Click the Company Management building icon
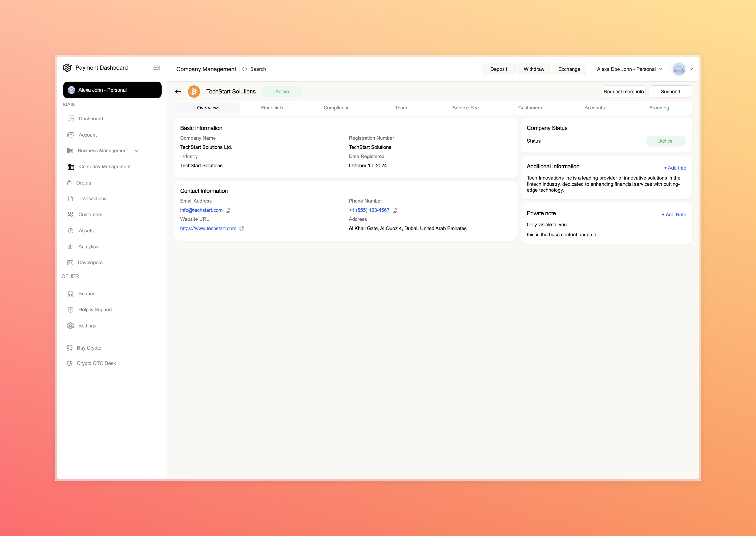Image resolution: width=756 pixels, height=536 pixels. (x=71, y=167)
